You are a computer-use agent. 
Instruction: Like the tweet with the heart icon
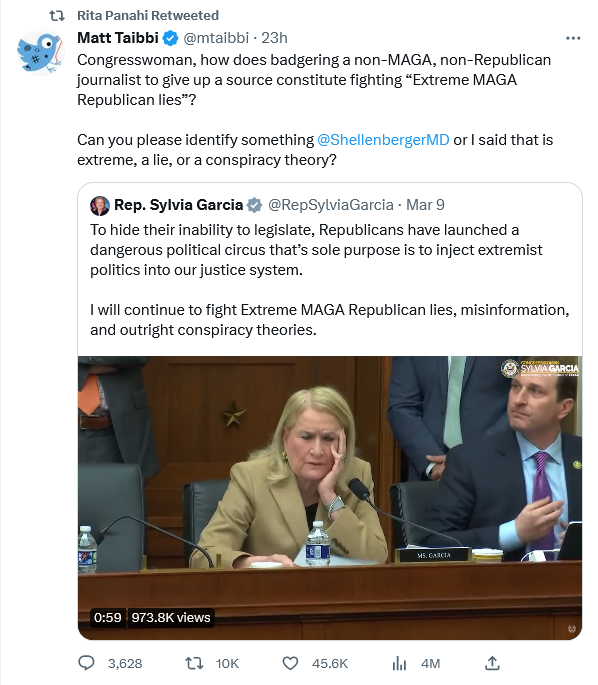tap(290, 663)
